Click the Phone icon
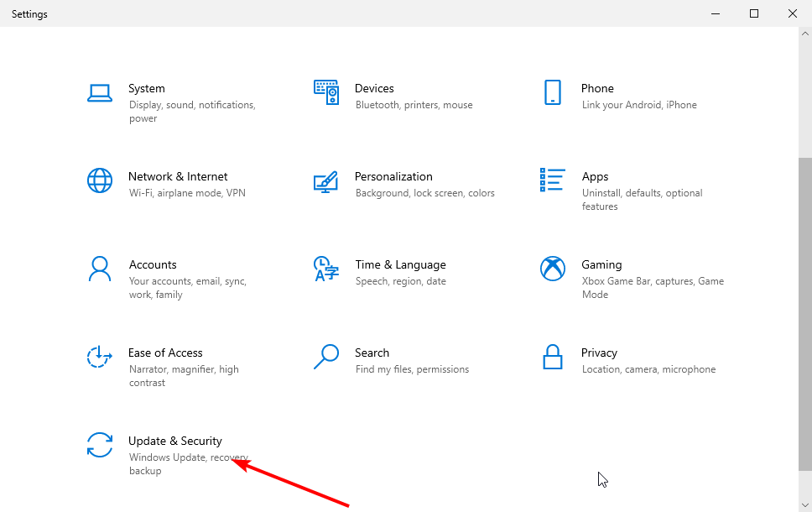This screenshot has height=512, width=812. 552,92
